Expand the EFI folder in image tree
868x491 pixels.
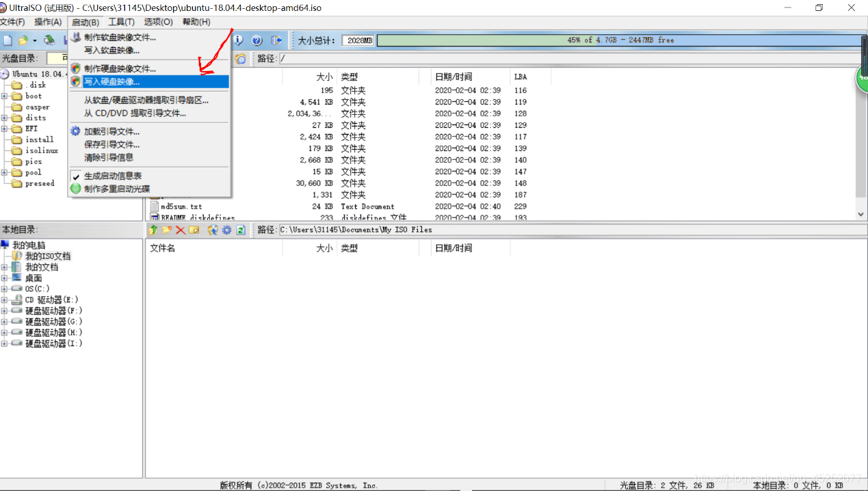click(x=4, y=129)
